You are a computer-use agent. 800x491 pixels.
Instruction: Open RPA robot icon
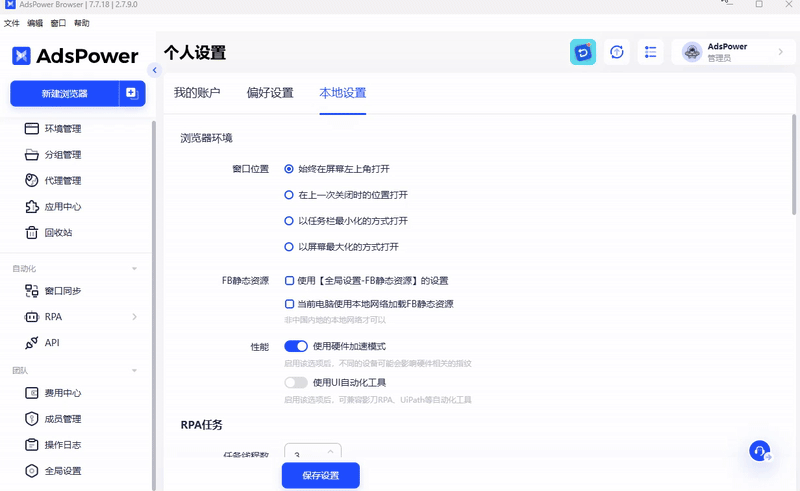(32, 317)
